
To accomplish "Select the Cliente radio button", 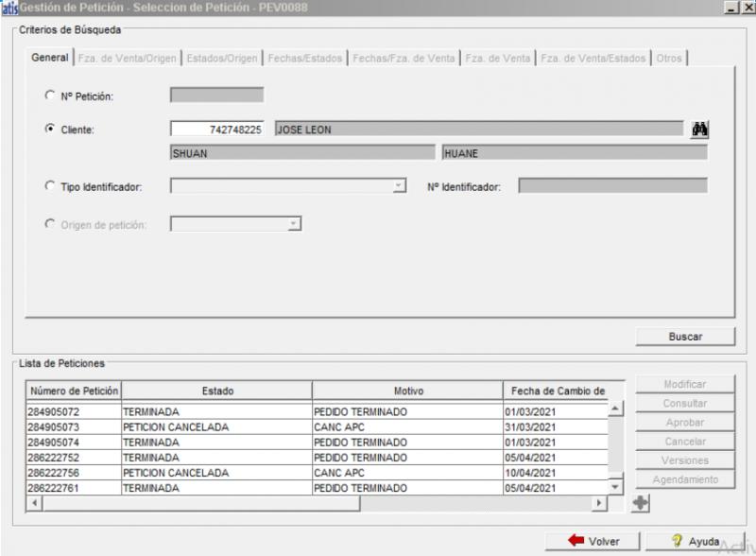I will (49, 130).
